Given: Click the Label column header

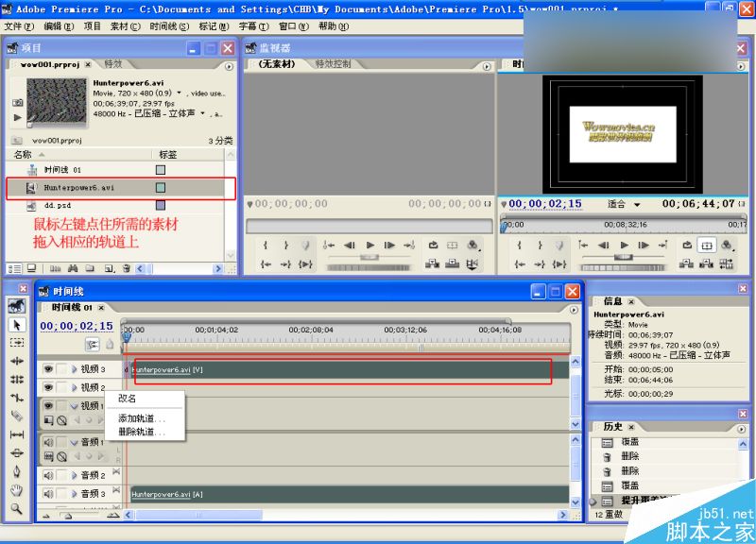Looking at the screenshot, I should 168,155.
